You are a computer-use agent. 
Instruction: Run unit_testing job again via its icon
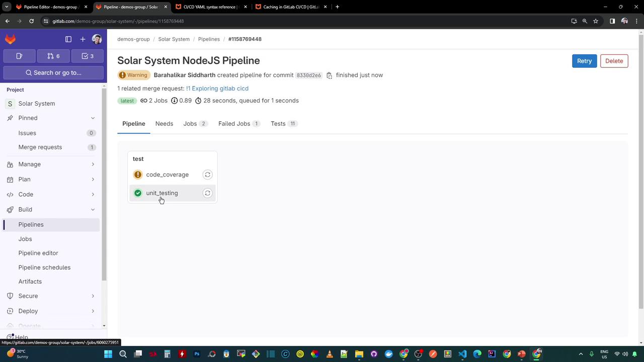pos(207,193)
